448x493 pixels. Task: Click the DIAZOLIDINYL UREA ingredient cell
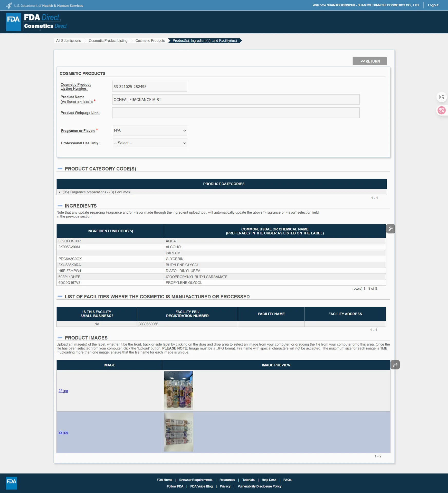275,271
